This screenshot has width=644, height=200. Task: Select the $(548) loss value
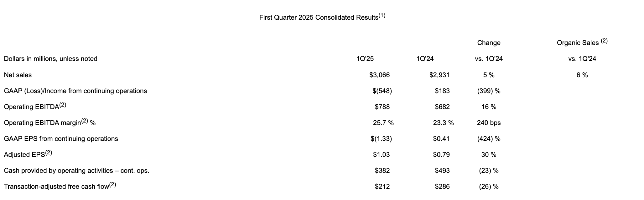coord(382,91)
